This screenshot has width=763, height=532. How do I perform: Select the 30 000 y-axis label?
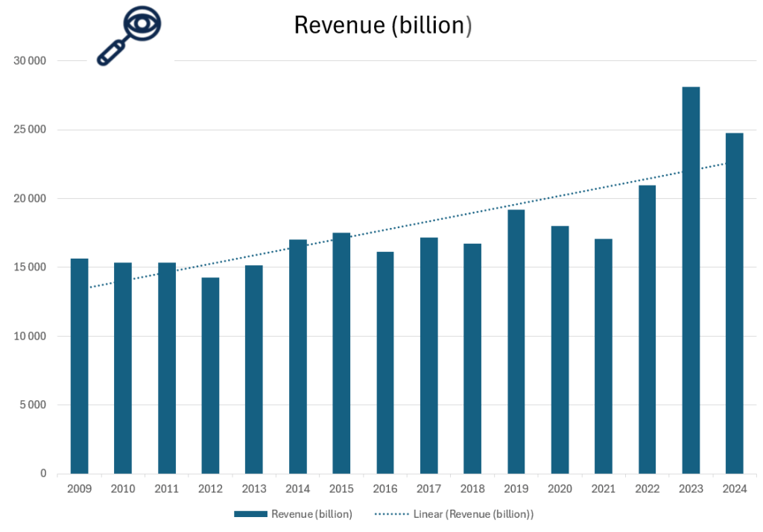(x=31, y=61)
